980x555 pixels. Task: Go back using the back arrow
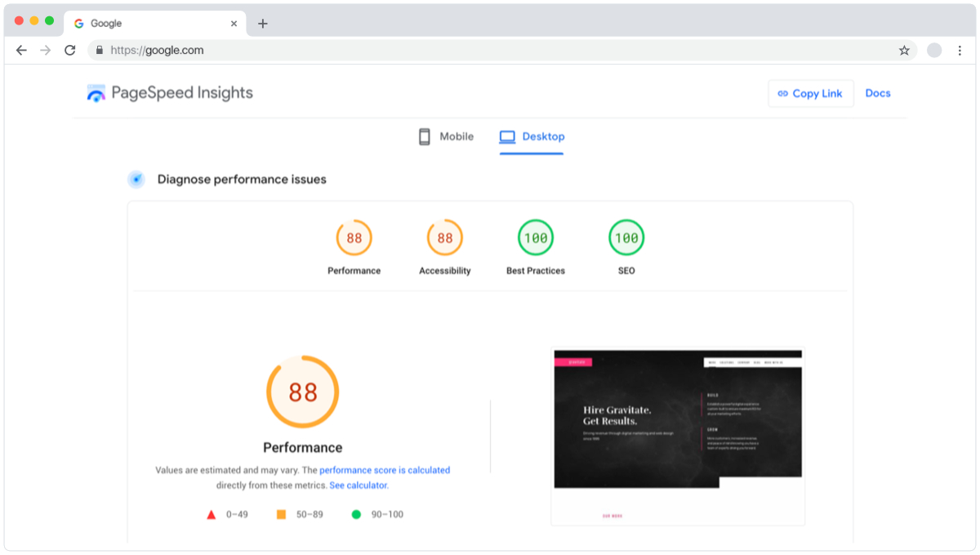tap(21, 50)
